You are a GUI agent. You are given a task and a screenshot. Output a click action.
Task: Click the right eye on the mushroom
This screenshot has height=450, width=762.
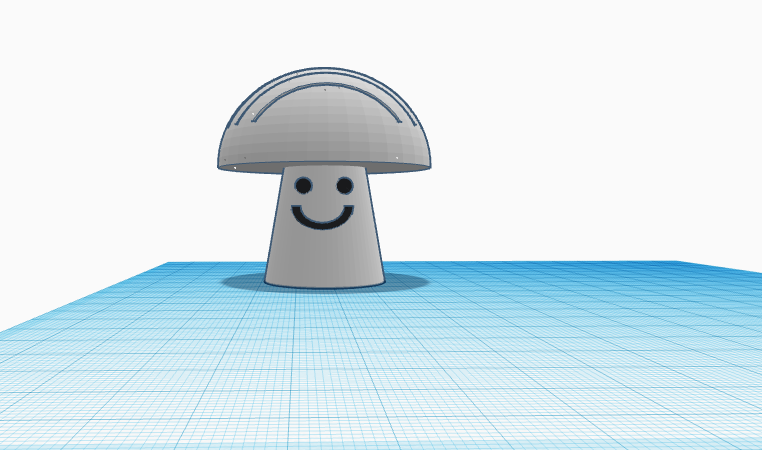(x=345, y=186)
